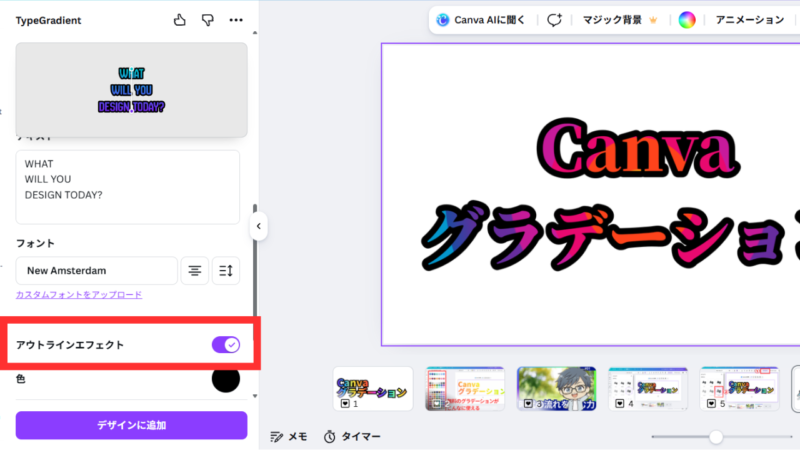Click the メモ label in bottom bar
The width and height of the screenshot is (800, 450).
[298, 437]
